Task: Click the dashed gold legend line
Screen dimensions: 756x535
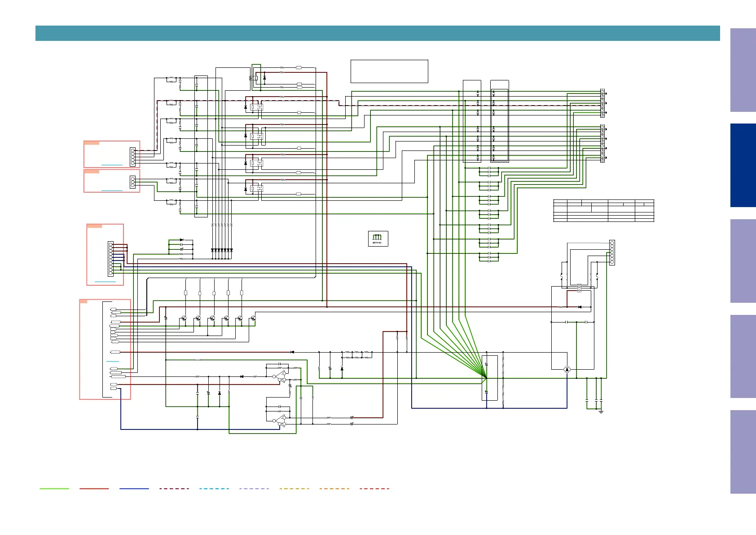Action: (x=294, y=488)
